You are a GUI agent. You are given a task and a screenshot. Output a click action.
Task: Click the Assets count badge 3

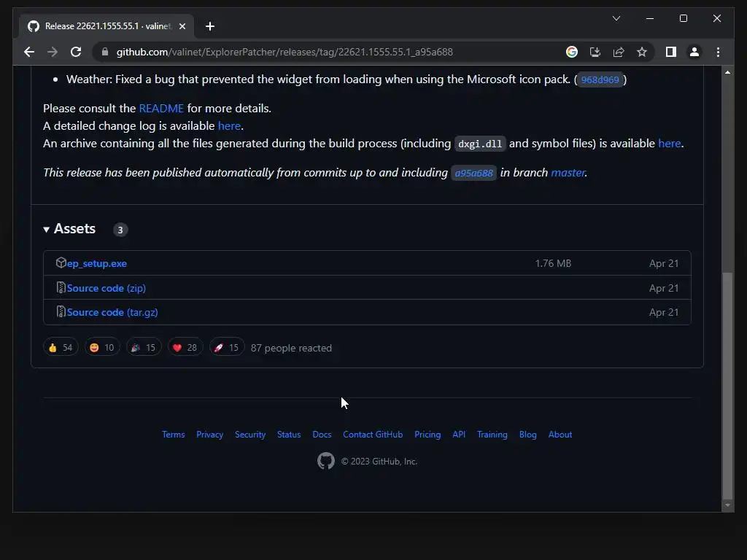point(120,230)
